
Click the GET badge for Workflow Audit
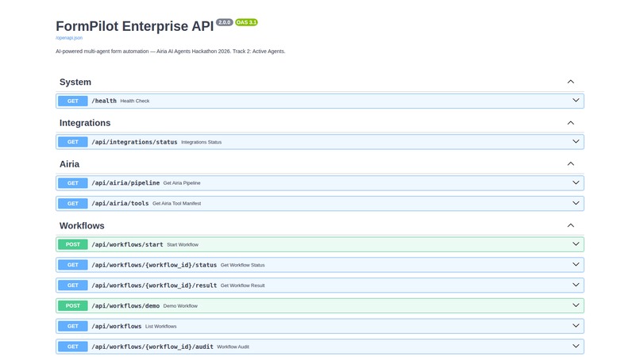[72, 347]
